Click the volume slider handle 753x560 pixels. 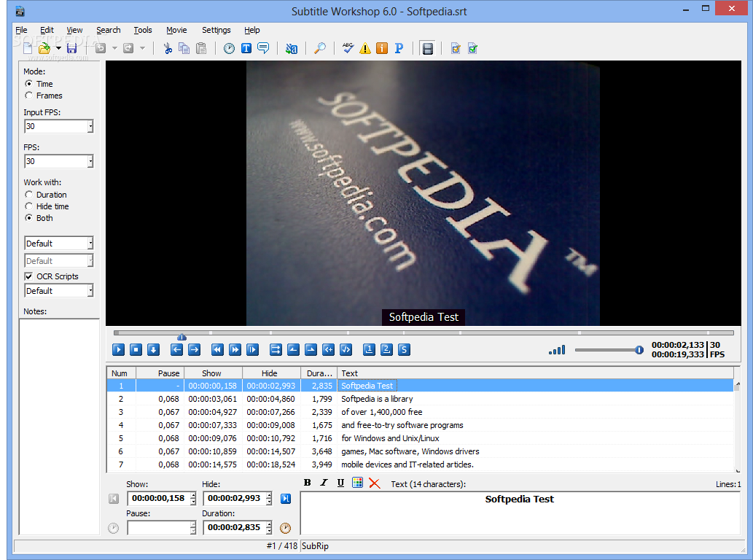pos(639,350)
